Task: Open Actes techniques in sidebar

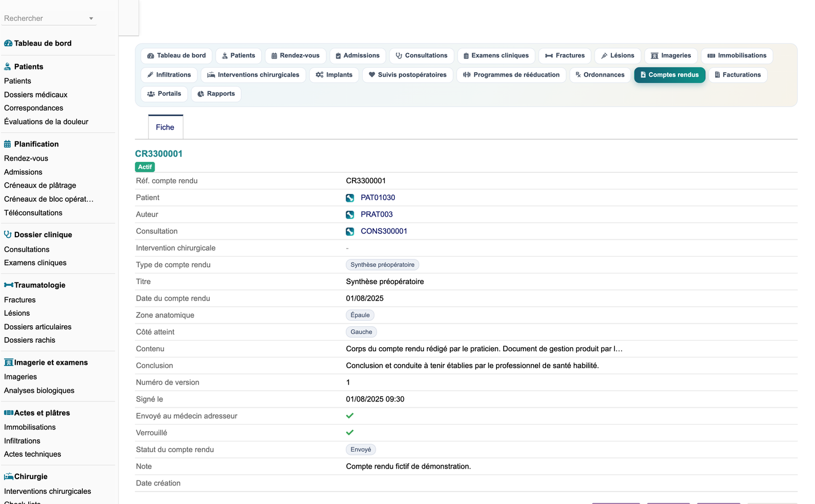Action: [x=32, y=454]
